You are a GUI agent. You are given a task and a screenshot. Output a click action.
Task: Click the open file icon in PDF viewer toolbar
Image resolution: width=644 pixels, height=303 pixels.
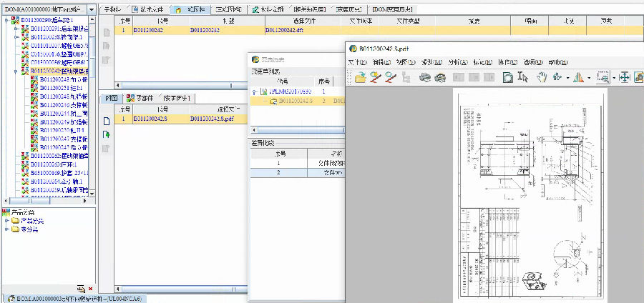pos(360,77)
